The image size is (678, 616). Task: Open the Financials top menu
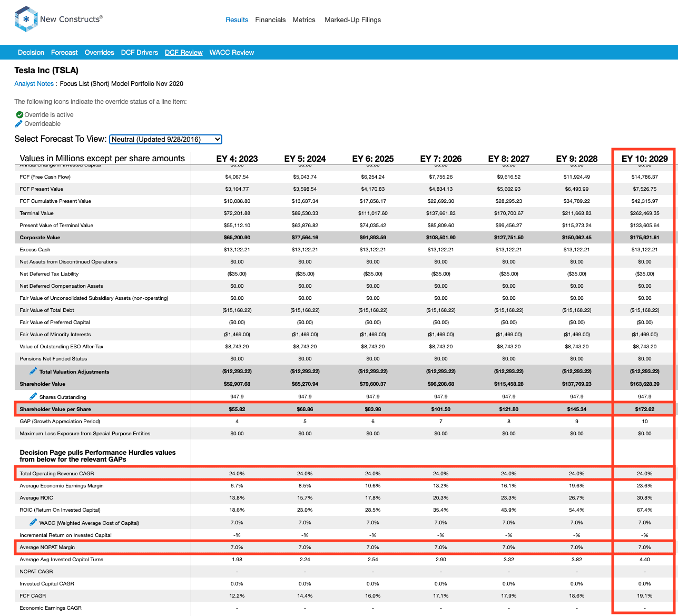pos(270,20)
